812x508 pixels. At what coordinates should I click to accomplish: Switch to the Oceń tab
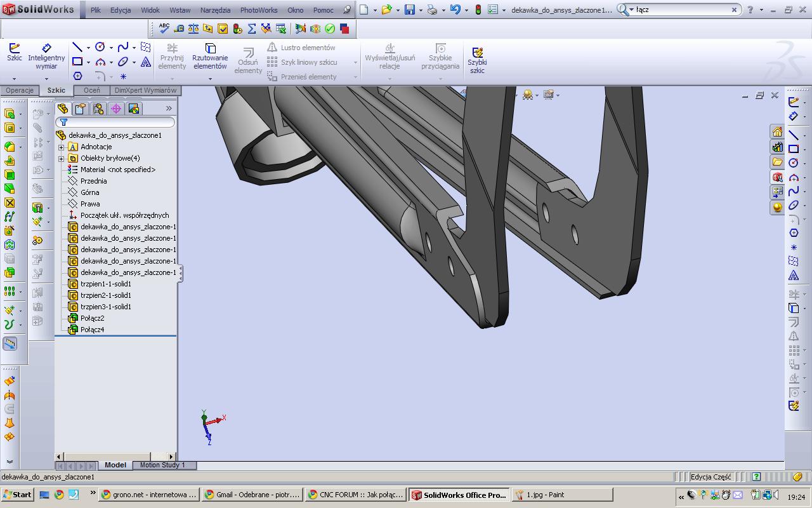[x=92, y=90]
